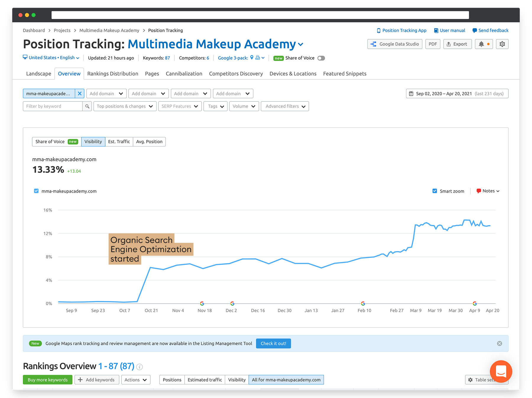The image size is (532, 398).
Task: Show Avg. Position chart
Action: tap(149, 141)
